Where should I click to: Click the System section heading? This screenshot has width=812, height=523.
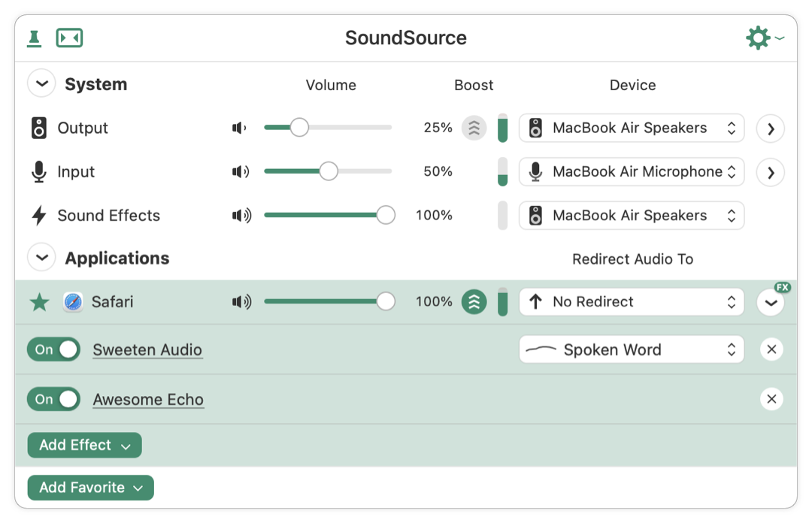[x=95, y=84]
